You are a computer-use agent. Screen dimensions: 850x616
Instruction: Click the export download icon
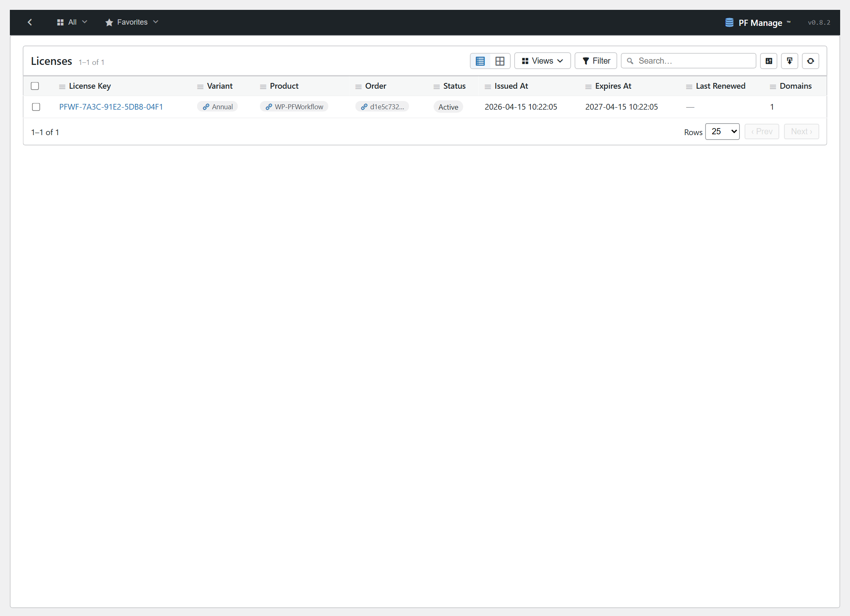pyautogui.click(x=790, y=61)
